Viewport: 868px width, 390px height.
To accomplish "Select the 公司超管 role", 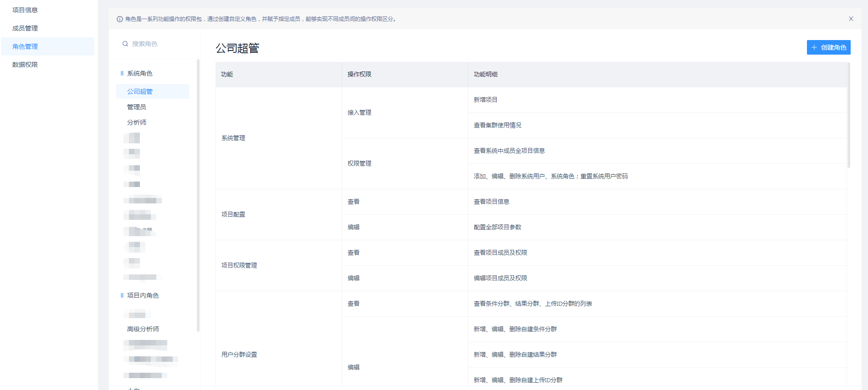I will click(140, 91).
